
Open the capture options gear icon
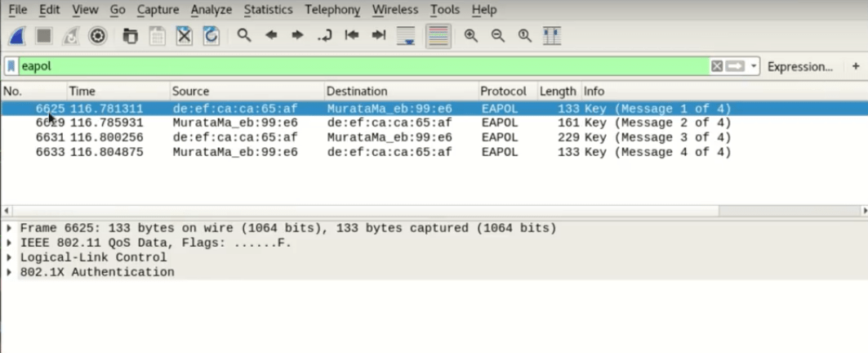[98, 35]
